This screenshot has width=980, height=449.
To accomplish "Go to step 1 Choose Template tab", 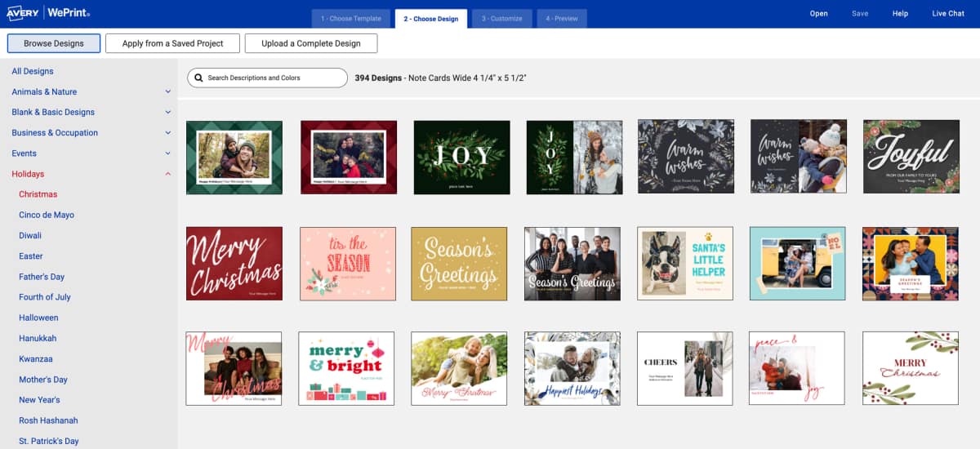I will pyautogui.click(x=351, y=19).
